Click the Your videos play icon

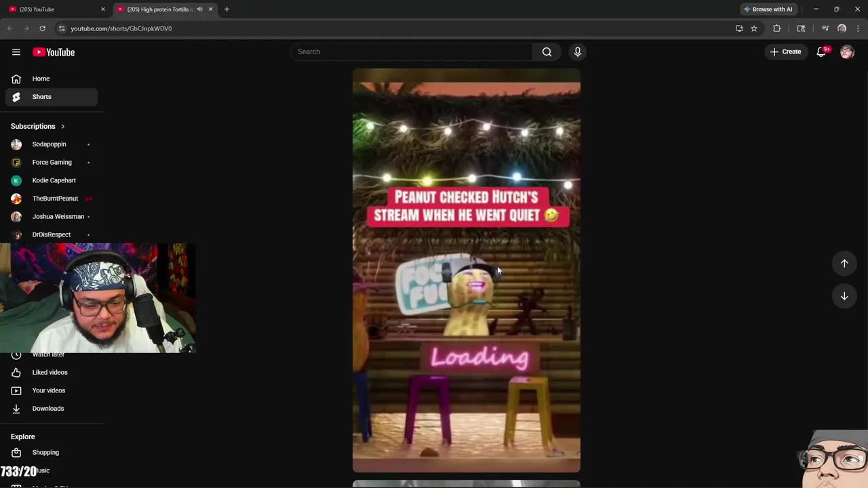16,390
